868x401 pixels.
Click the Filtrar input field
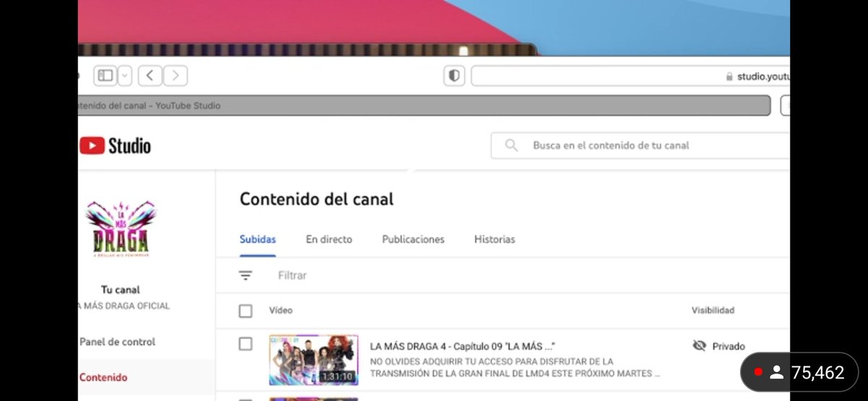(292, 276)
